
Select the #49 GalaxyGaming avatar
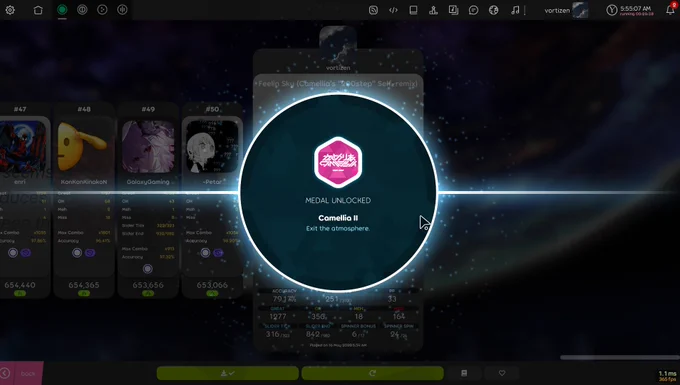coord(148,147)
